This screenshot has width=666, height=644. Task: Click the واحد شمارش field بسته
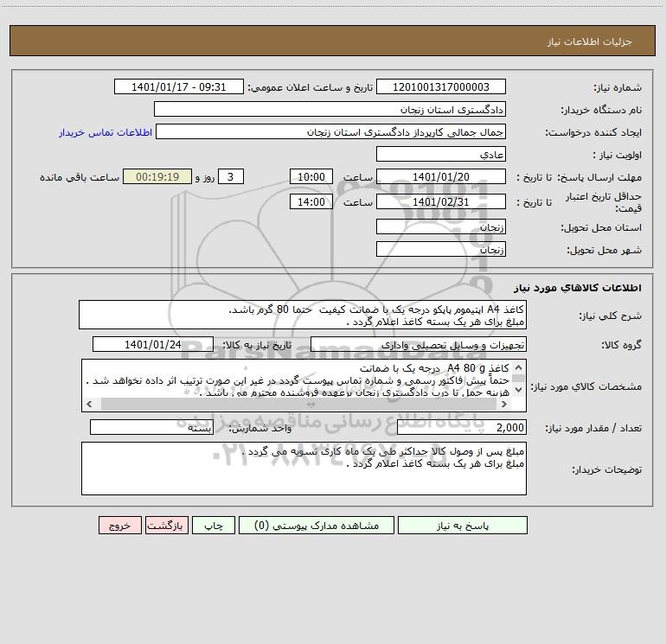151,427
